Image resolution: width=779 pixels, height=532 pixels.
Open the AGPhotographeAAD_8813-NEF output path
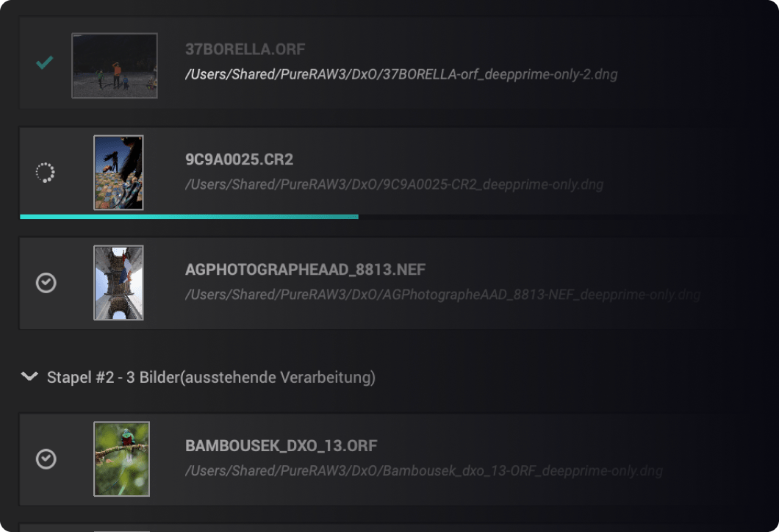pos(442,295)
